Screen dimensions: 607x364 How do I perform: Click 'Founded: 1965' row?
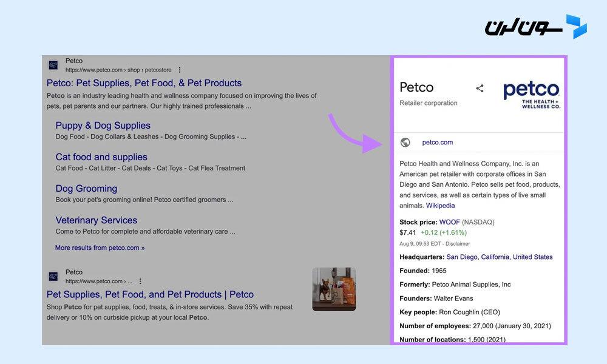point(423,271)
